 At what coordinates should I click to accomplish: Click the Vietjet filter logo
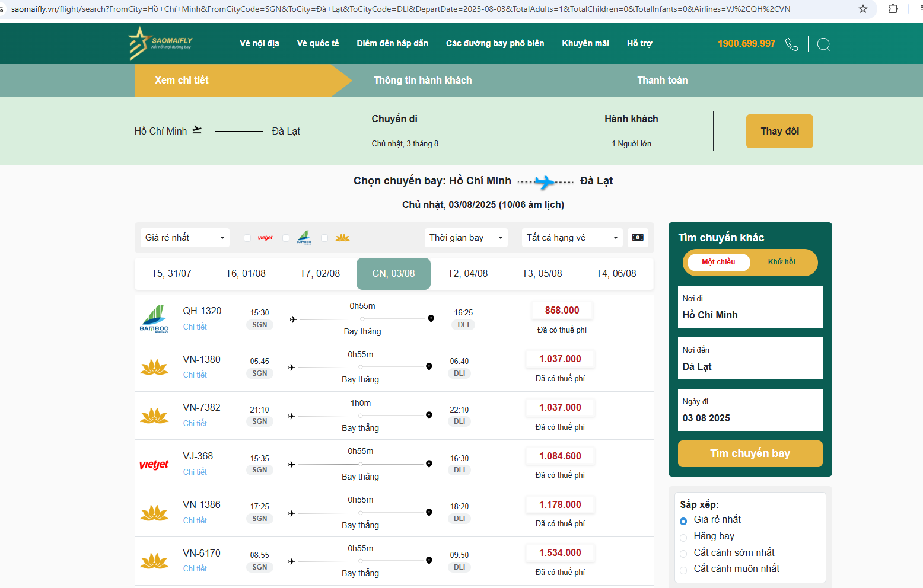(265, 238)
